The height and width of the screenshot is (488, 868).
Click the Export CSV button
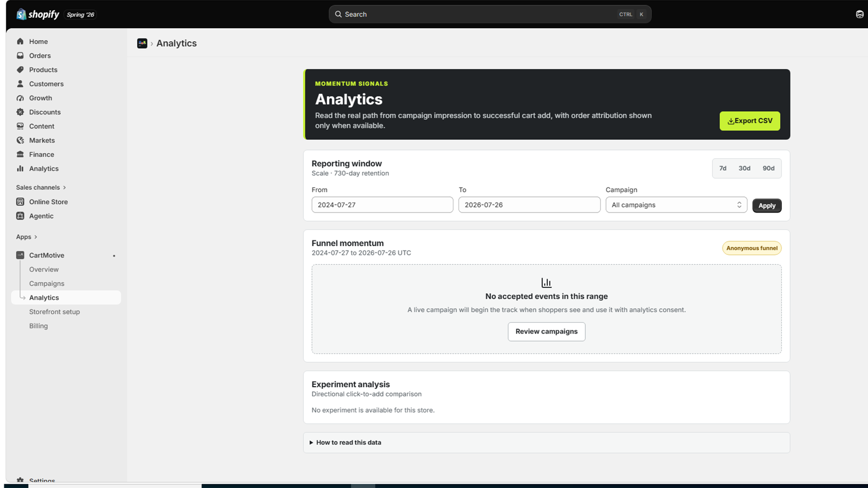750,121
